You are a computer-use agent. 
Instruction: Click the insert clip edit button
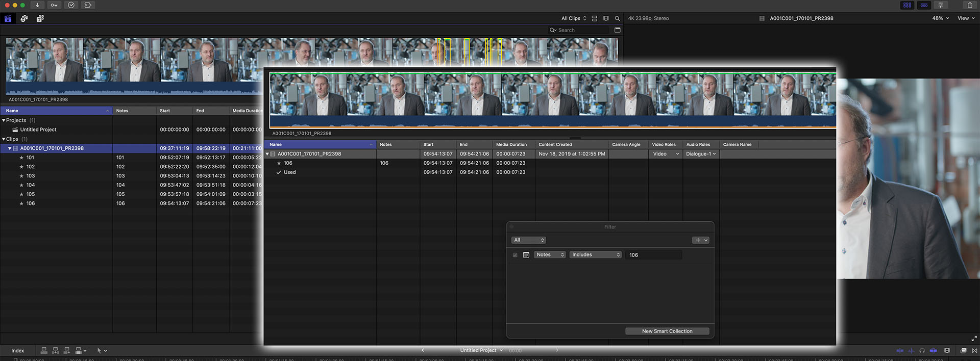(x=55, y=351)
